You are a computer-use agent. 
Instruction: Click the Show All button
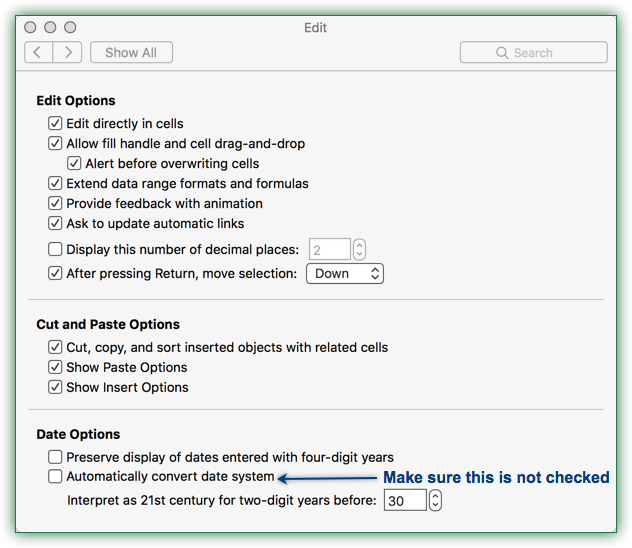point(131,52)
